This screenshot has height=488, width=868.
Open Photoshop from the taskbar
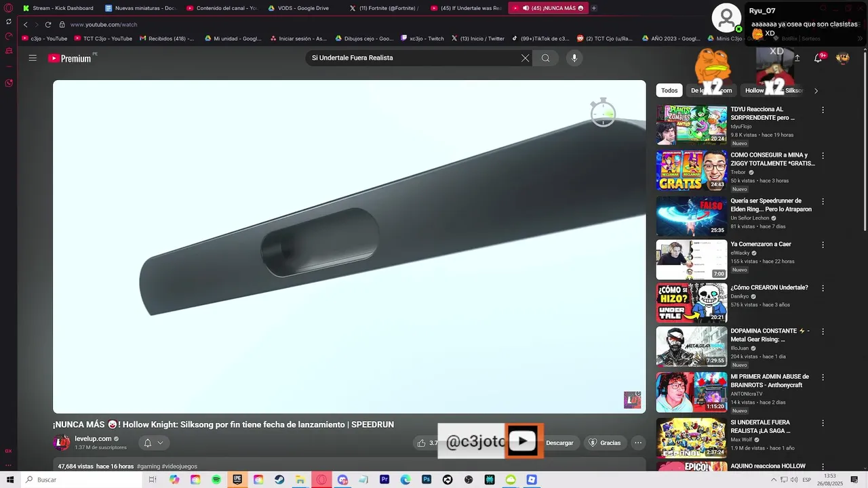427,480
